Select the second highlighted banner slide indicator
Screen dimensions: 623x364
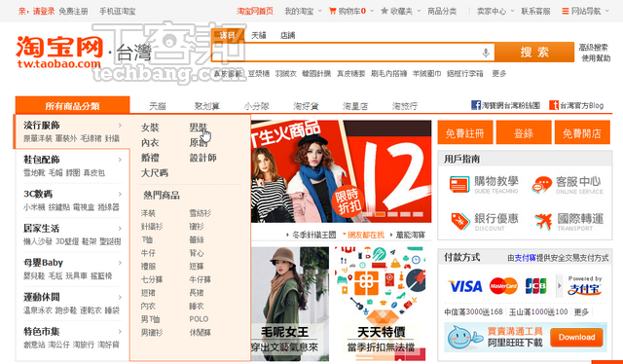(381, 214)
